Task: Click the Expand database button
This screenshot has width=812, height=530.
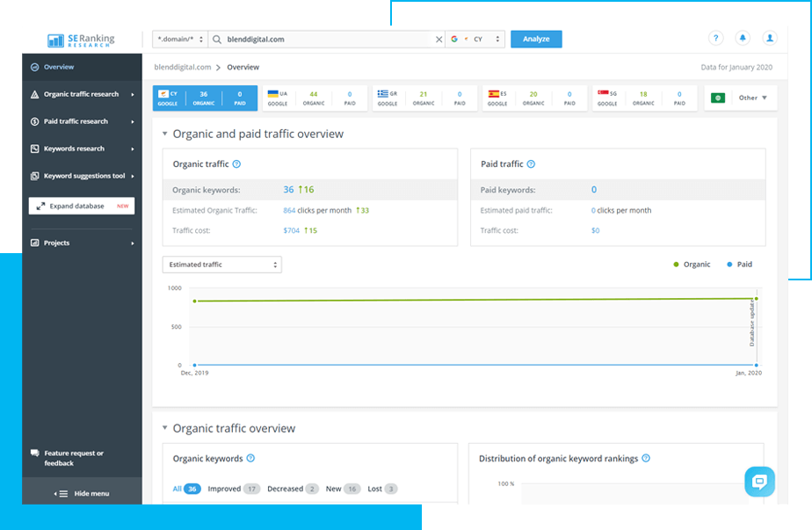Action: pos(82,207)
